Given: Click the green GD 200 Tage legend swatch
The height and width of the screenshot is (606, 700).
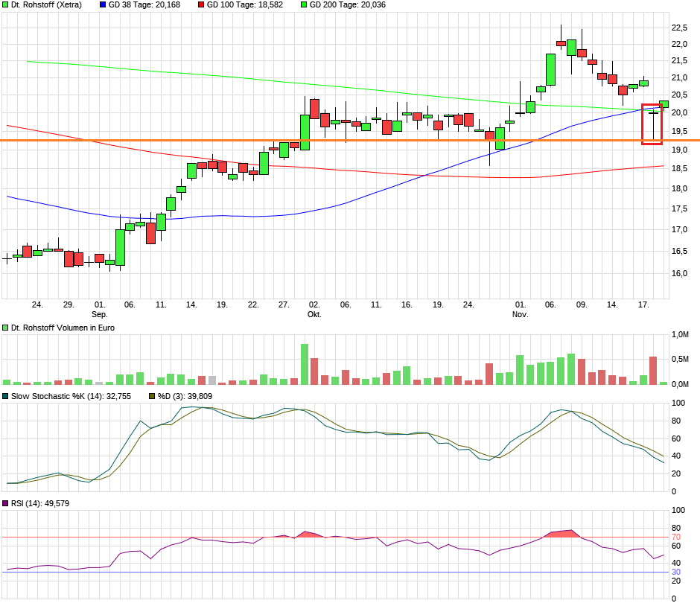Looking at the screenshot, I should pyautogui.click(x=304, y=5).
